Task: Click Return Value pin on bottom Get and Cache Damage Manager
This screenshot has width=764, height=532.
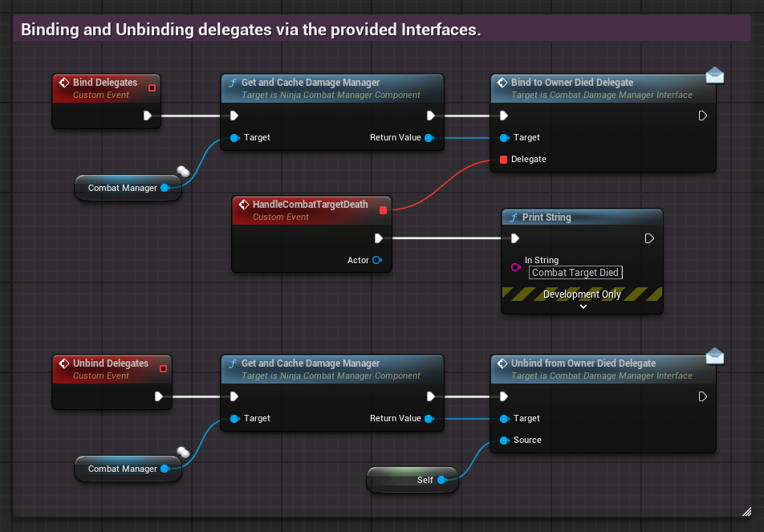Action: pos(429,419)
